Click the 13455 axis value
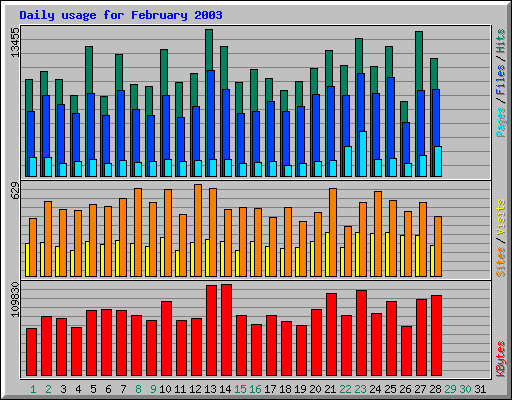 coord(15,42)
